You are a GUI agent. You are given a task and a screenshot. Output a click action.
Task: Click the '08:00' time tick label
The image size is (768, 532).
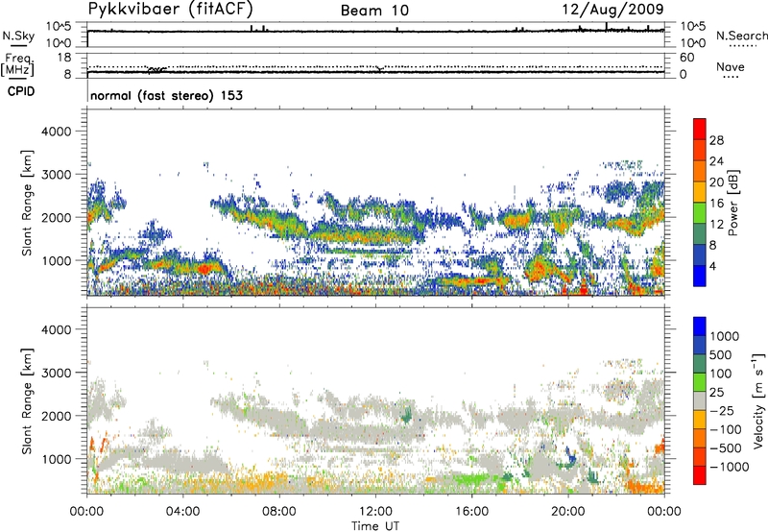(x=279, y=512)
